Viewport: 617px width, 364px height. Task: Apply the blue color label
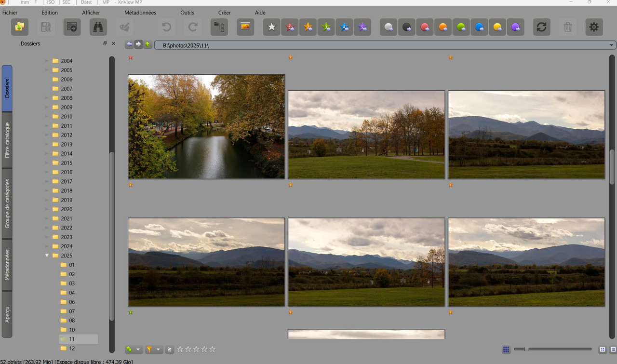pyautogui.click(x=479, y=27)
